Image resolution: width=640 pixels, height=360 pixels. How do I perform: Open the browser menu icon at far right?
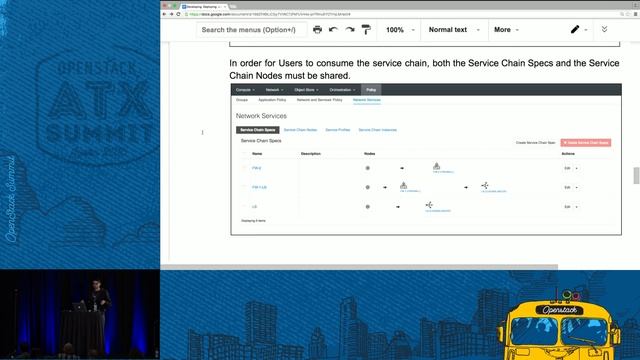point(636,14)
